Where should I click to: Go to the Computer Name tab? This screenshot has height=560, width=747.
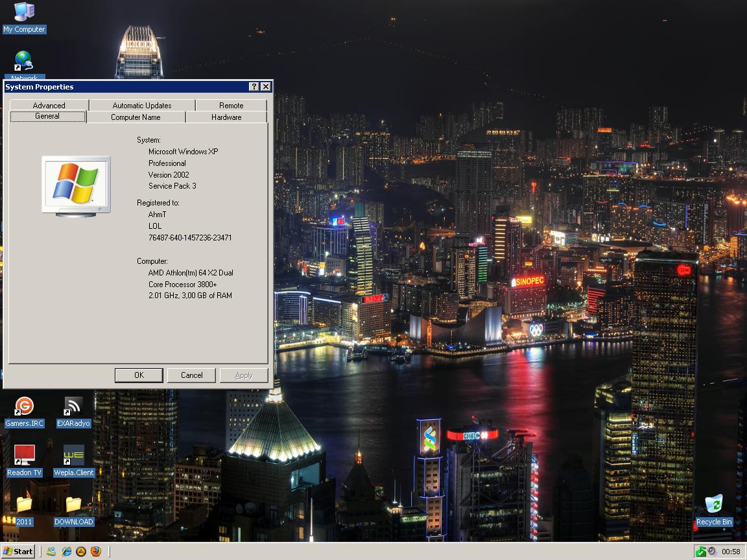pyautogui.click(x=136, y=117)
